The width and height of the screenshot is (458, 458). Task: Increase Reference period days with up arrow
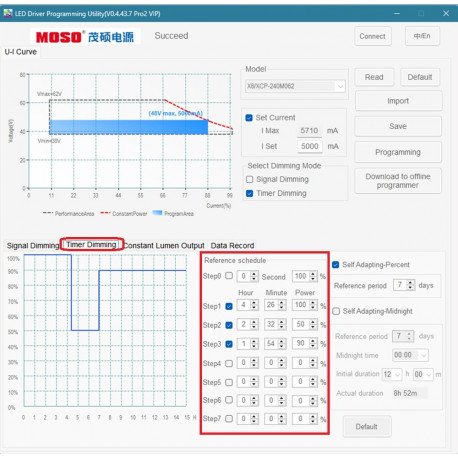pyautogui.click(x=411, y=283)
